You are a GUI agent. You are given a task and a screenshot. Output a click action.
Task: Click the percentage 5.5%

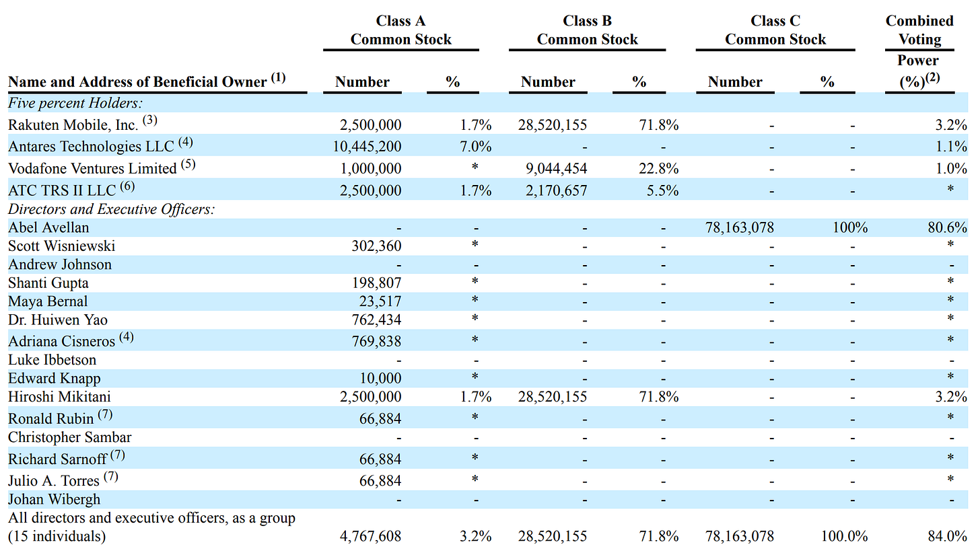[663, 190]
